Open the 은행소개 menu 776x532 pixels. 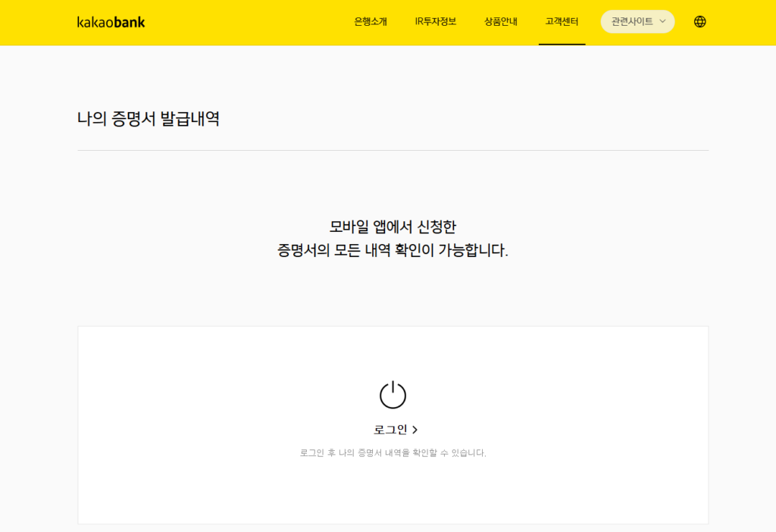coord(370,22)
